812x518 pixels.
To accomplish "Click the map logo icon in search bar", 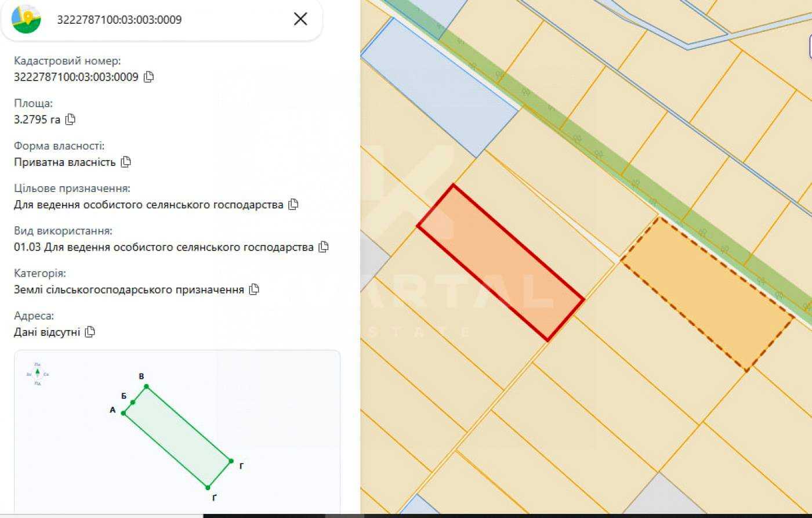I will click(26, 19).
